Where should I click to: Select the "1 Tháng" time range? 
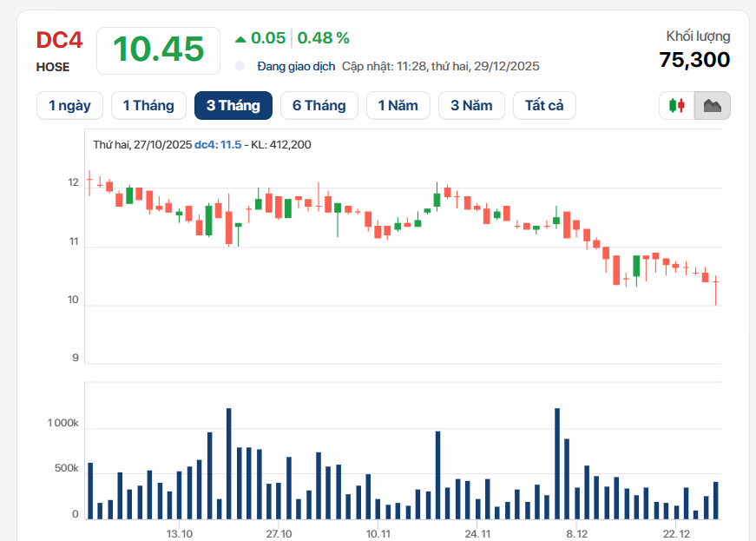click(x=148, y=106)
